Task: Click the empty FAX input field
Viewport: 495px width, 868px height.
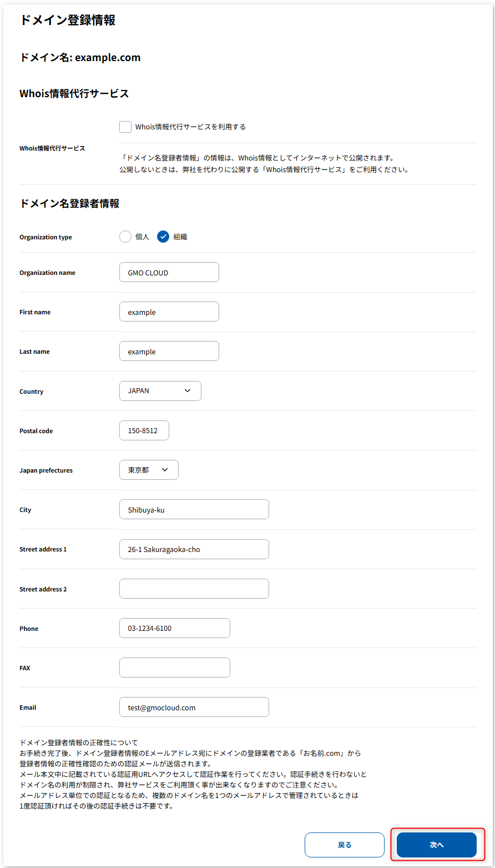Action: pos(174,667)
